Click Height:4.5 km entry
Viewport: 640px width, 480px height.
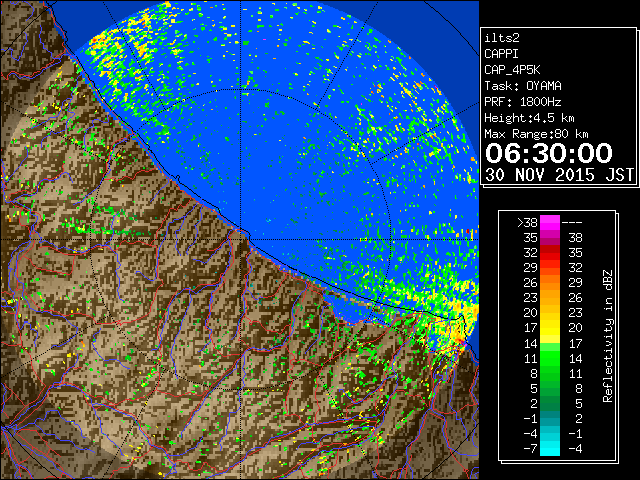point(529,118)
